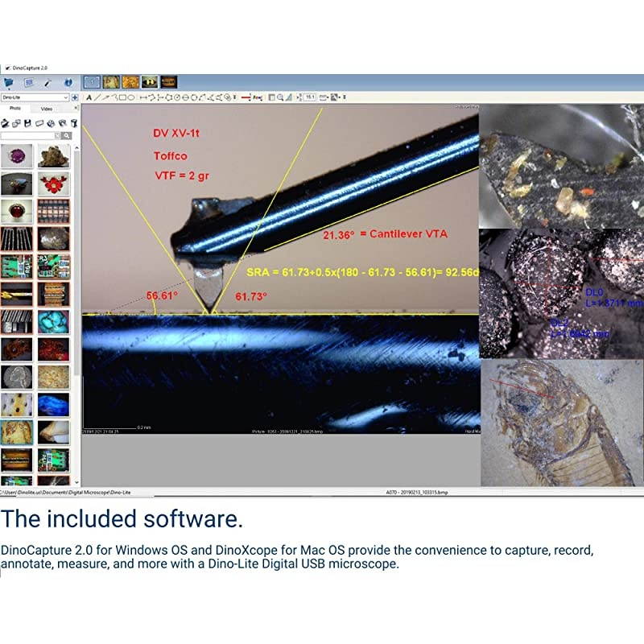The width and height of the screenshot is (644, 644).
Task: Choose the ellipse drawing tool
Action: tap(131, 97)
